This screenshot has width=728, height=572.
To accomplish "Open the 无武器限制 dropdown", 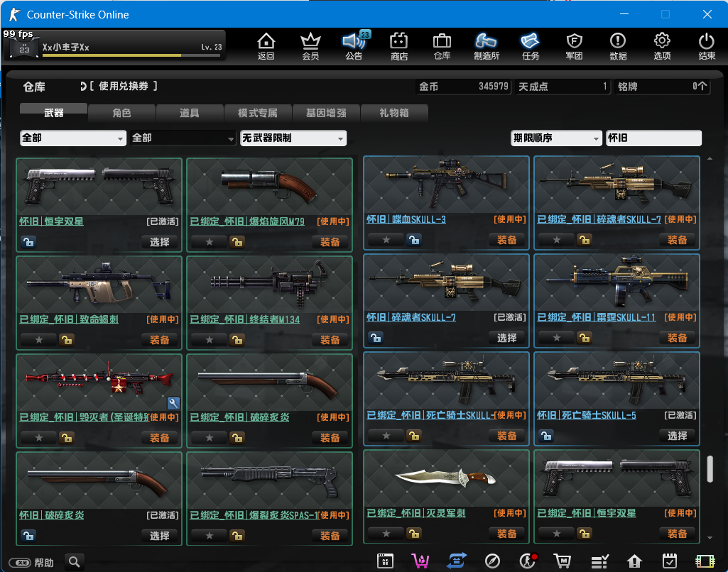I will pos(293,138).
